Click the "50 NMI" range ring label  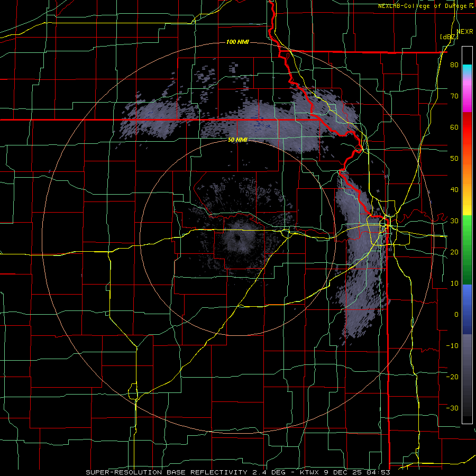click(x=237, y=140)
